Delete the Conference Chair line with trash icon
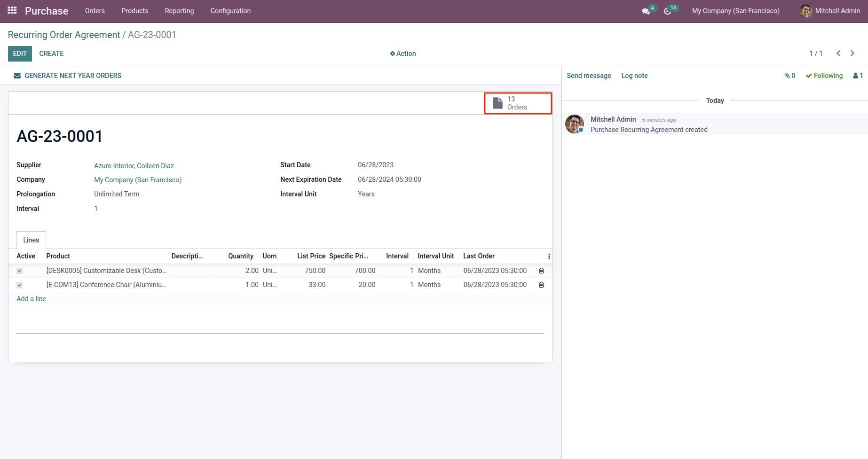 pos(541,285)
